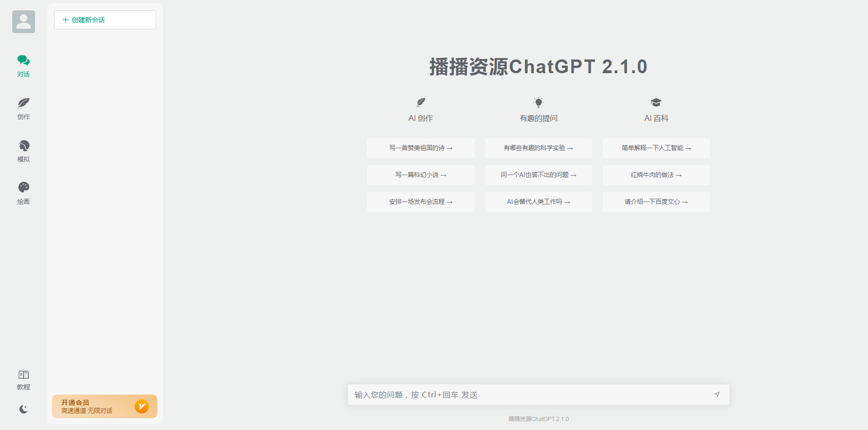
Task: Click the 高速通道 无限对话 subtitle
Action: point(87,411)
